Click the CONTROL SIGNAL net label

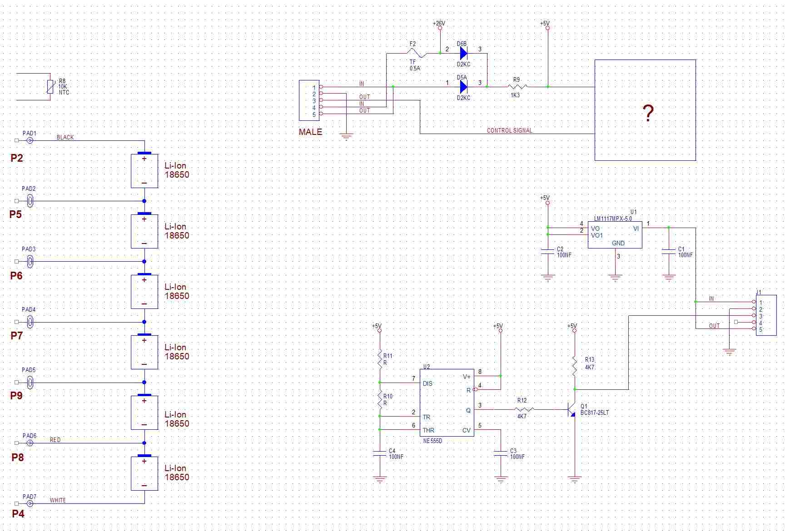coord(509,130)
